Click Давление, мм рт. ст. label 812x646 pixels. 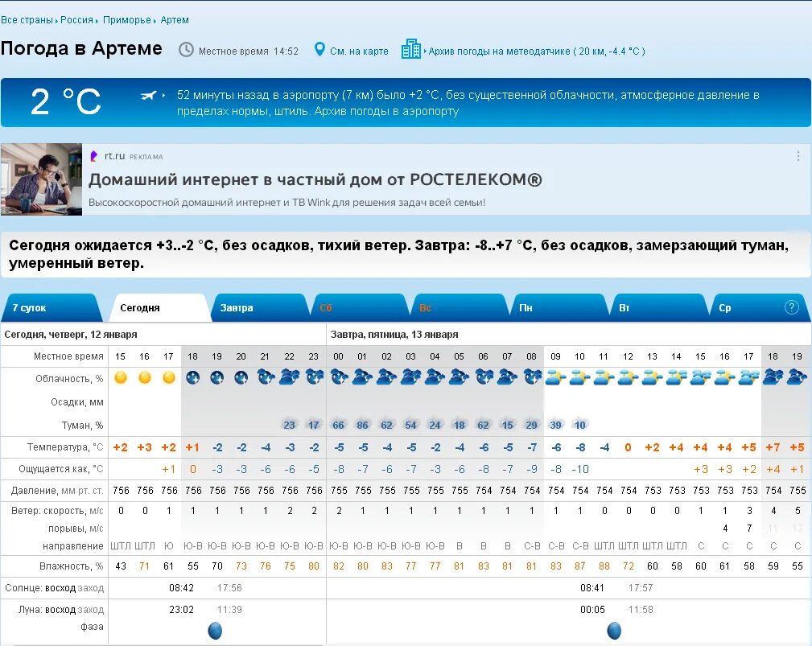tap(59, 490)
